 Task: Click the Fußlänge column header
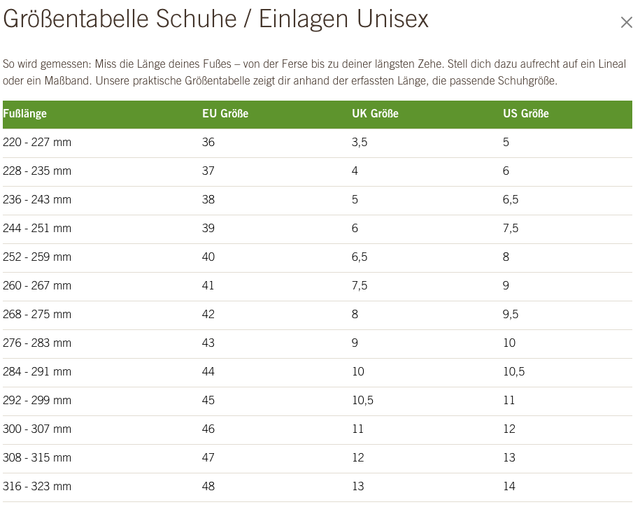(25, 114)
